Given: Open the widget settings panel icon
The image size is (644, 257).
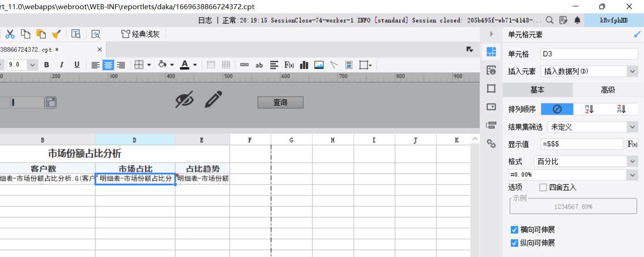Looking at the screenshot, I should tap(491, 107).
